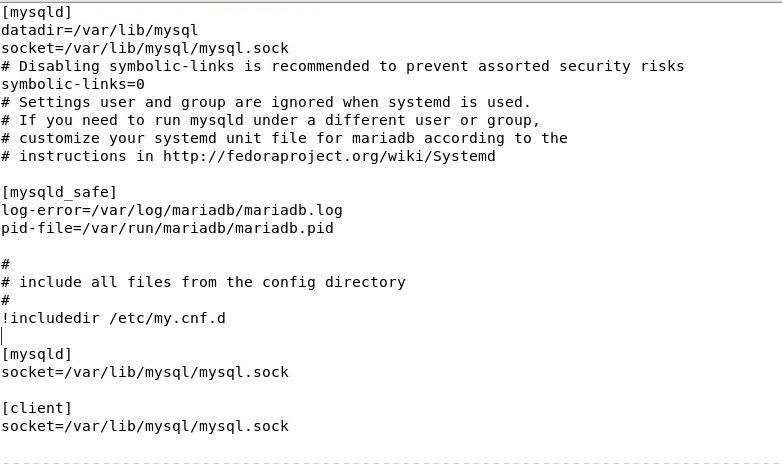782x465 pixels.
Task: Click the socket line directly below datadir
Action: click(x=145, y=48)
